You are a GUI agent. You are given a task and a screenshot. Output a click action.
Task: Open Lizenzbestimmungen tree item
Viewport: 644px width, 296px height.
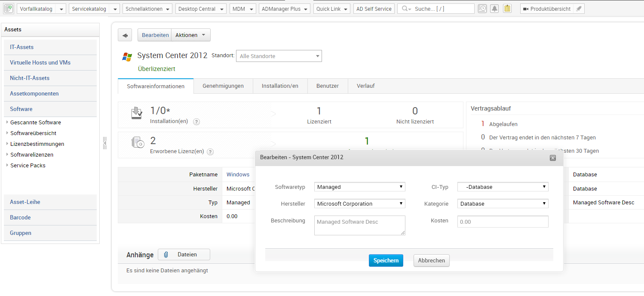tap(37, 144)
